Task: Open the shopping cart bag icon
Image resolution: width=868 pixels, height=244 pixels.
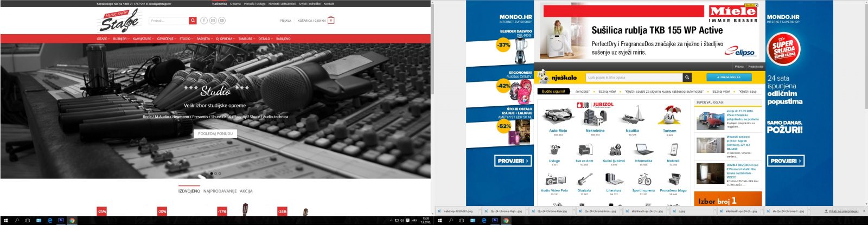Action: 331,21
